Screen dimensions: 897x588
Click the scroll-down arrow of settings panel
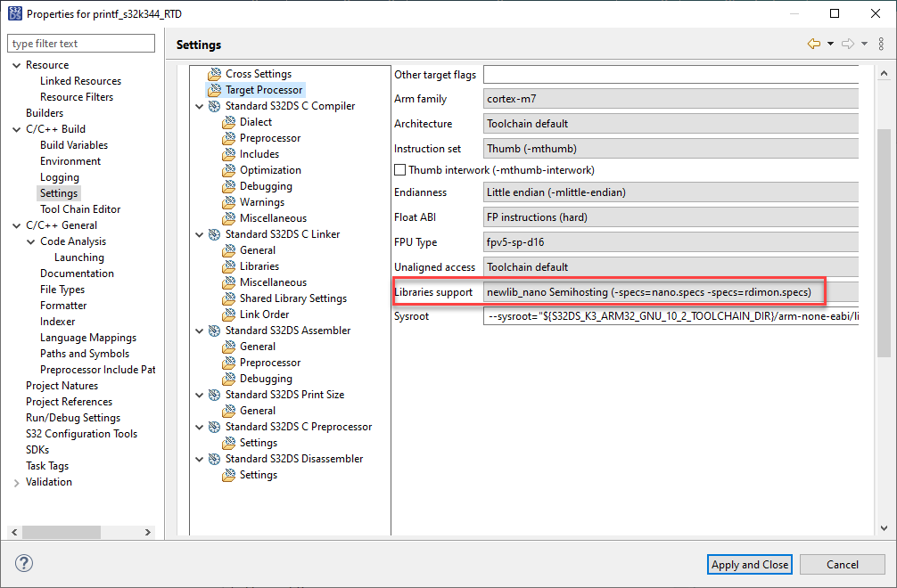[884, 528]
